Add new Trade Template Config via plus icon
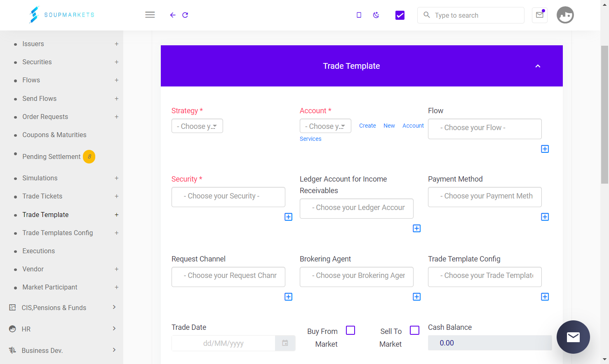Screen dimensions: 609x364 pyautogui.click(x=545, y=297)
